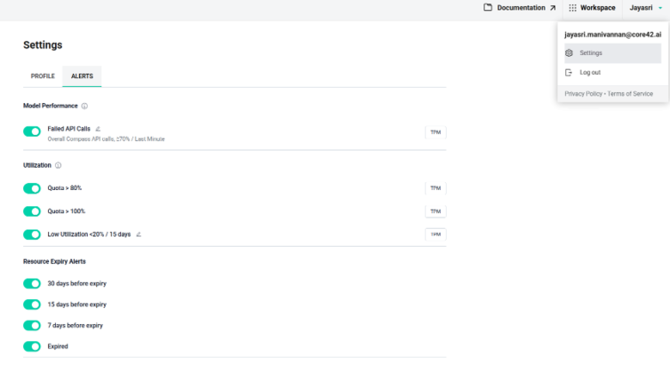Screen dimensions: 670x380
Task: Click the Documentation folder icon
Action: (488, 7)
